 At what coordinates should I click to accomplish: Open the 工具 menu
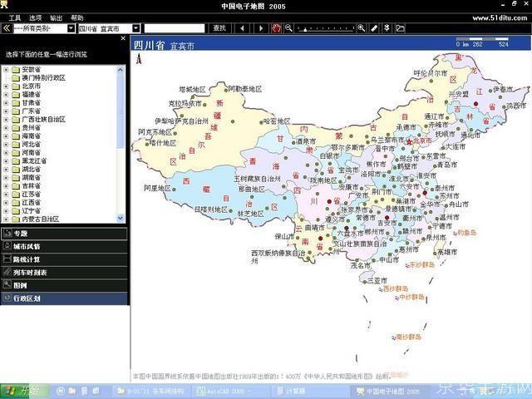15,17
